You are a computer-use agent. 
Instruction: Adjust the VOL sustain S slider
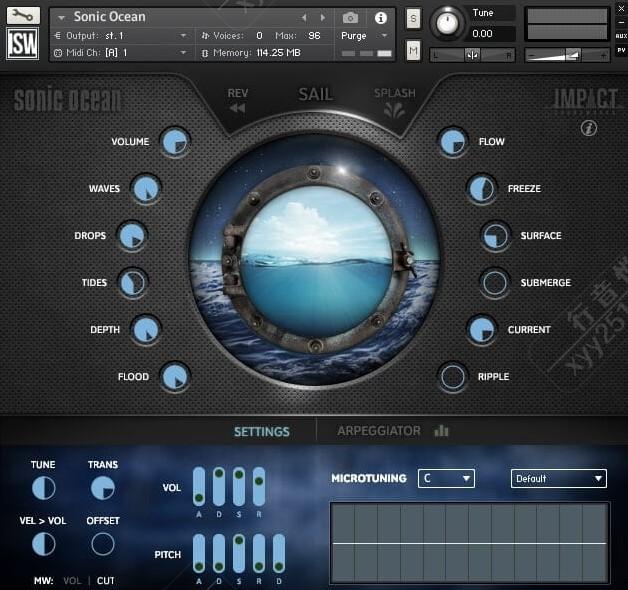(239, 486)
